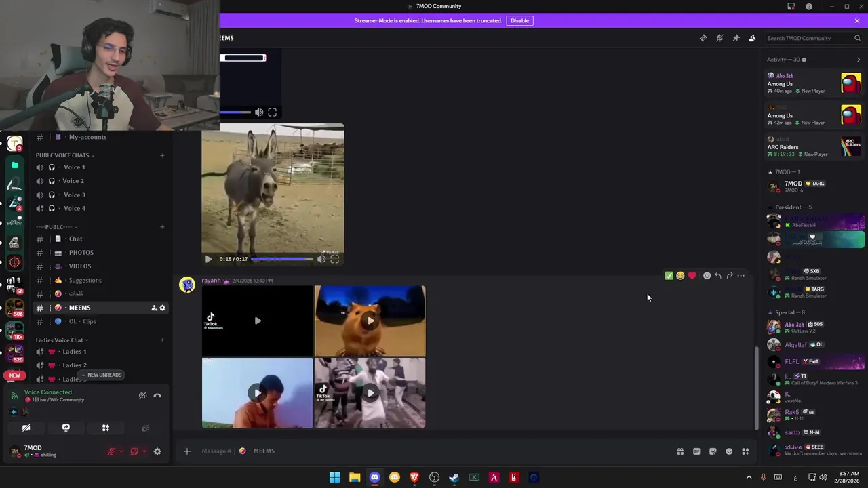This screenshot has height=488, width=868.
Task: React with the red heart emoji
Action: (x=692, y=276)
